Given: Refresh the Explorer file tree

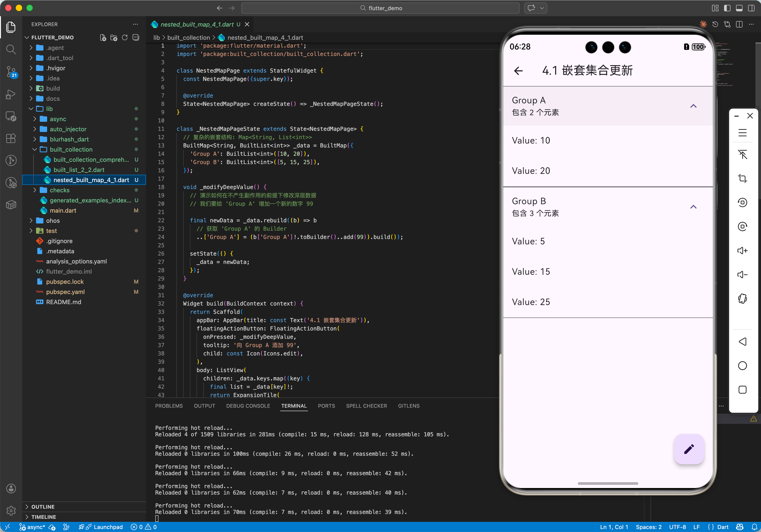Looking at the screenshot, I should point(125,37).
